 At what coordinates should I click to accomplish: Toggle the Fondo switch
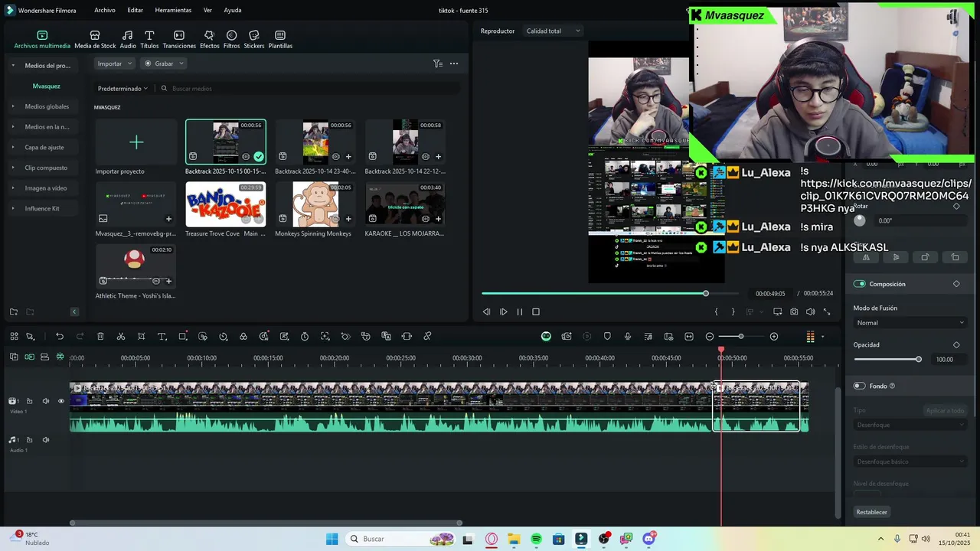(x=859, y=386)
